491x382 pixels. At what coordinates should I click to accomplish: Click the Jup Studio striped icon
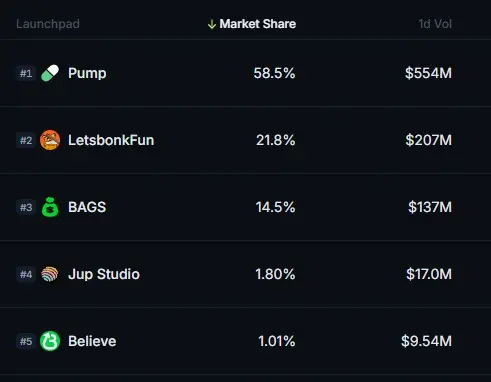tap(50, 274)
